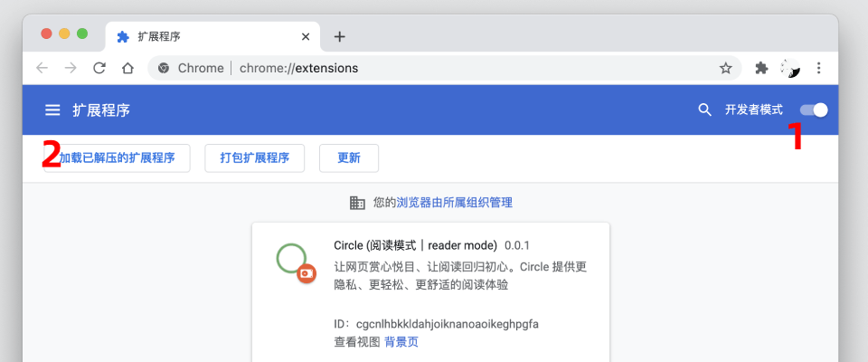Click the green maximize window button
The height and width of the screenshot is (362, 868).
click(x=82, y=33)
